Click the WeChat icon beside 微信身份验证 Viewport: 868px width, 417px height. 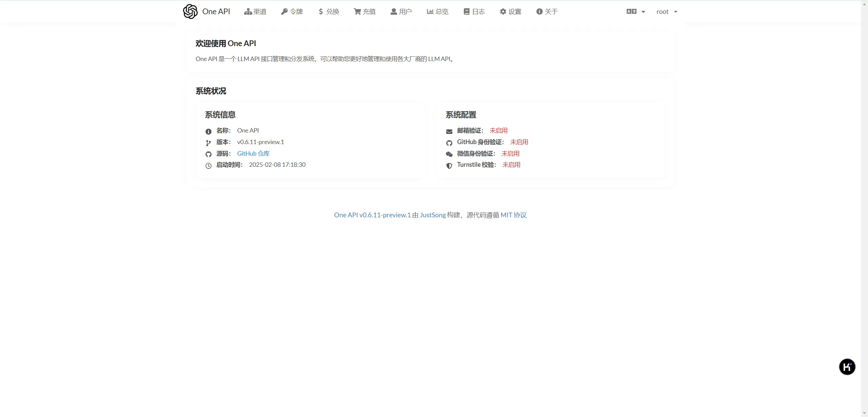[449, 154]
